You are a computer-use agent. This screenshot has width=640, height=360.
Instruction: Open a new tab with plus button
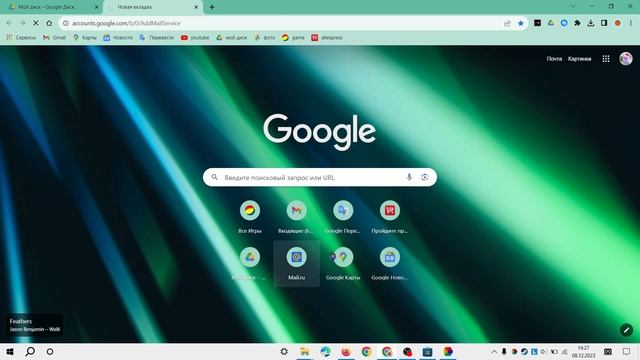(212, 7)
